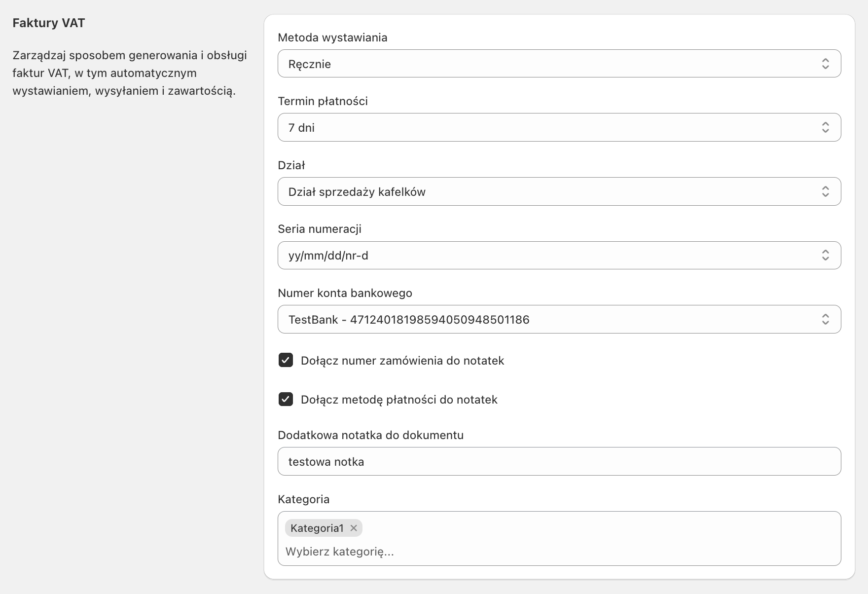The width and height of the screenshot is (868, 594).
Task: Open the dropdown showing 7 dni
Action: pos(542,128)
